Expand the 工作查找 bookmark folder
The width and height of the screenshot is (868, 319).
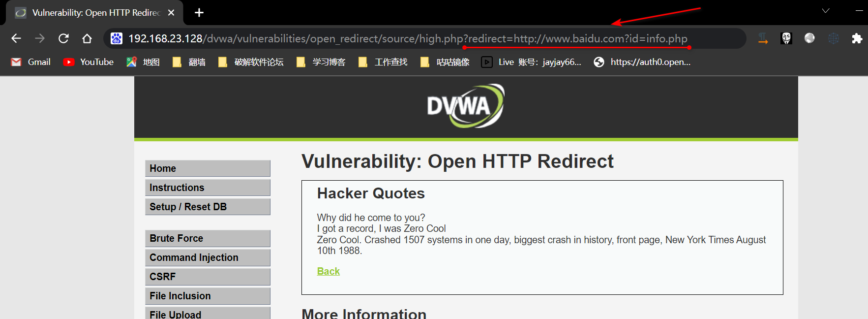point(383,62)
